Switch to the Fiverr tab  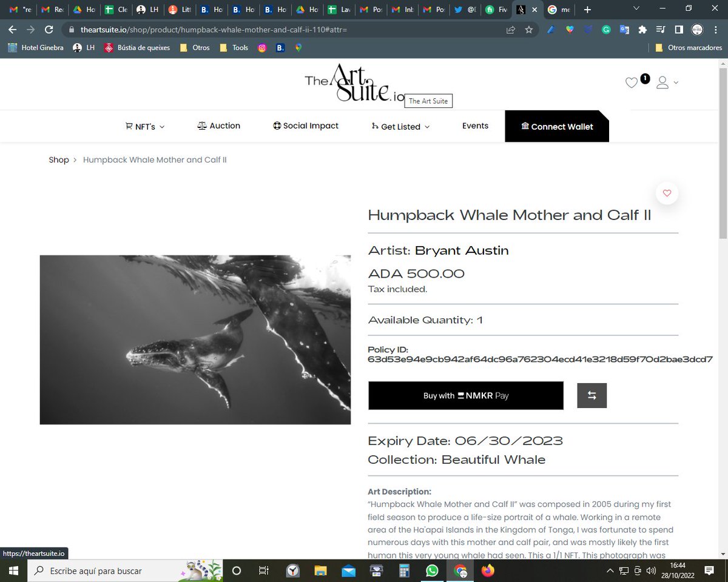[497, 10]
